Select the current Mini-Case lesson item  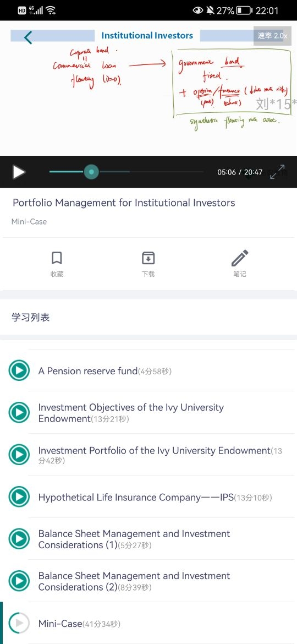coord(148,623)
